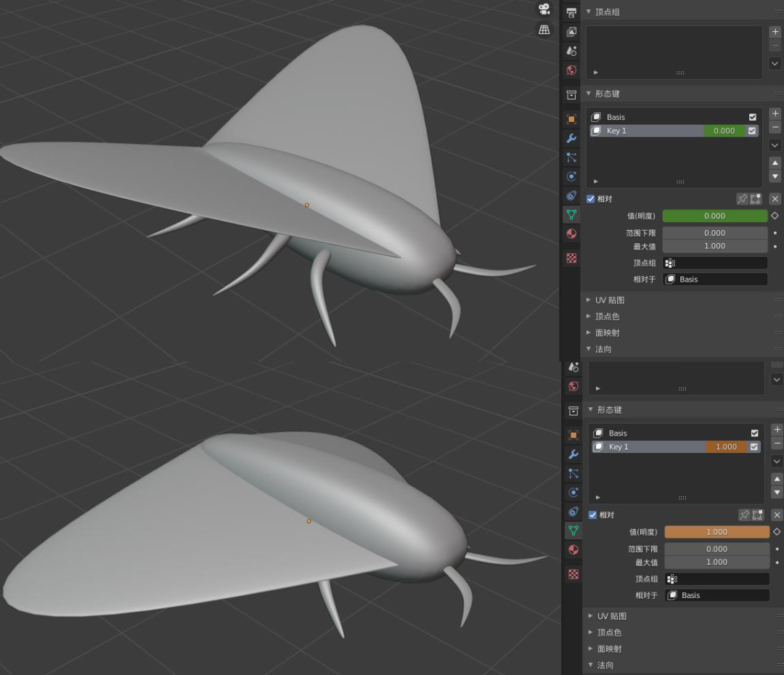Open the Render properties (camera icon)

click(571, 12)
